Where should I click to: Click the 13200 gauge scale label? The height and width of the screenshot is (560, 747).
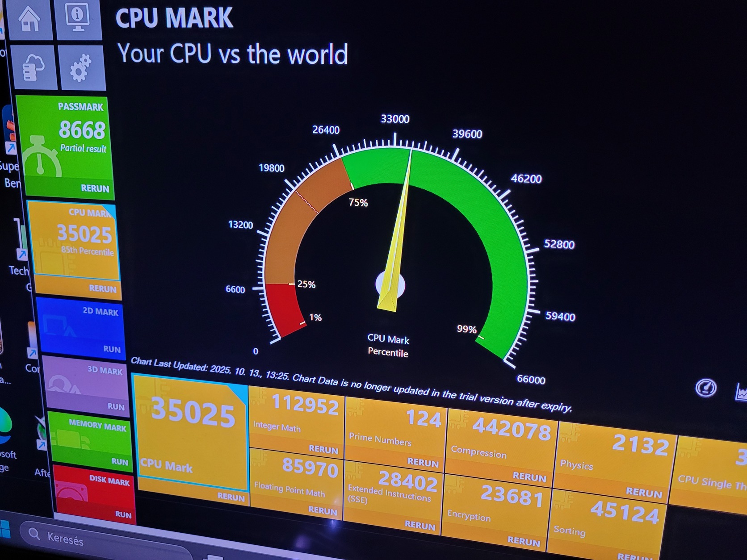click(x=240, y=225)
